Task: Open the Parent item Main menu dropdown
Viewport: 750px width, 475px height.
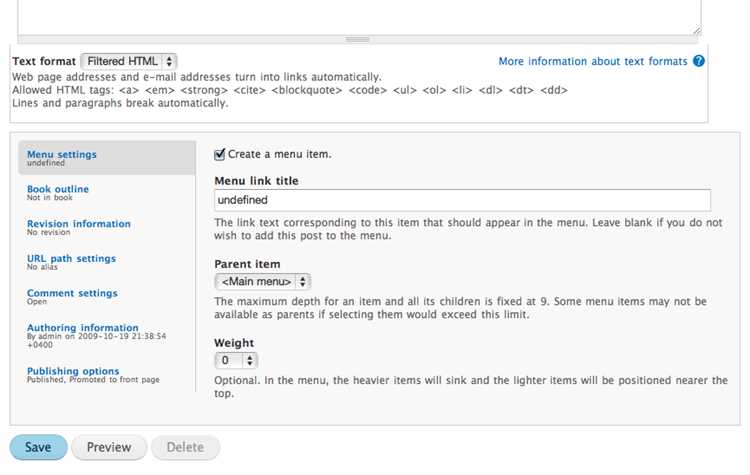Action: coord(263,282)
